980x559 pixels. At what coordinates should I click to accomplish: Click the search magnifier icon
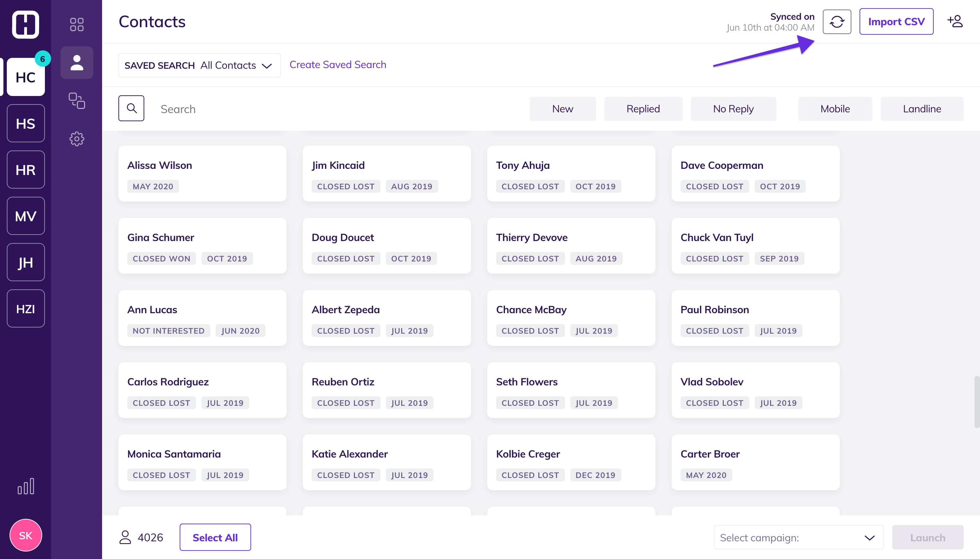click(x=131, y=108)
